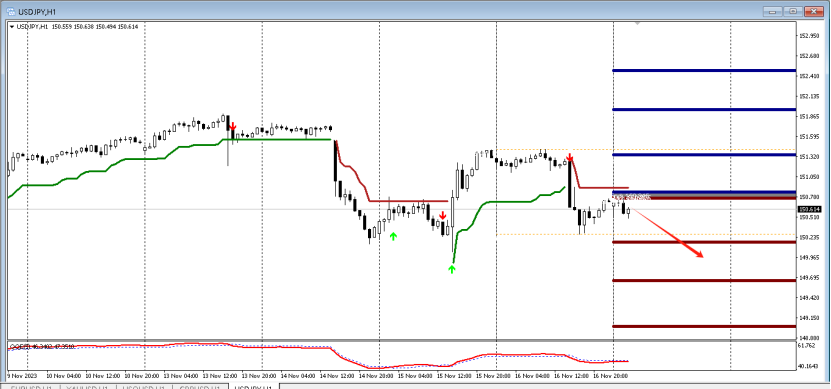The image size is (831, 389).
Task: Click the blue level line near 151.320
Action: (704, 155)
